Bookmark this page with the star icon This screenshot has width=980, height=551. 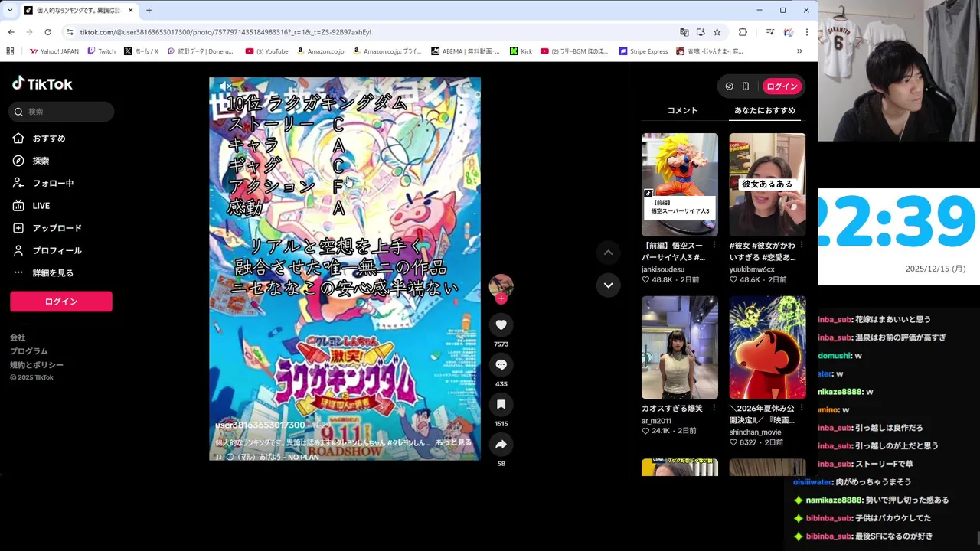click(717, 32)
